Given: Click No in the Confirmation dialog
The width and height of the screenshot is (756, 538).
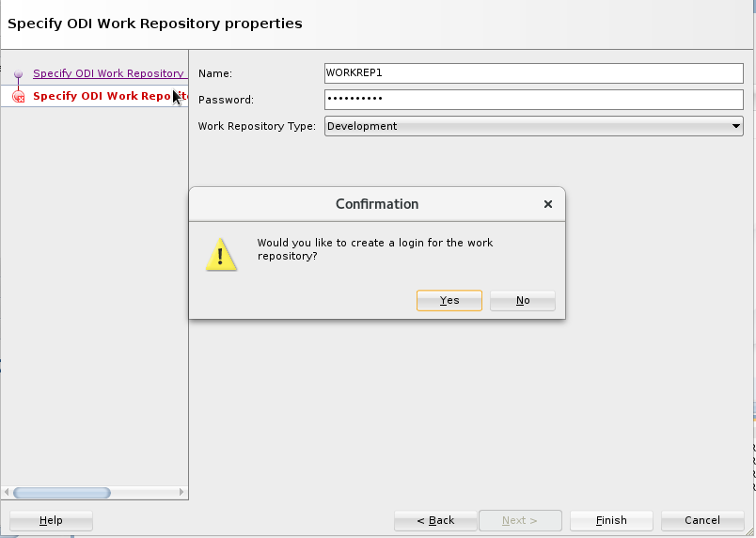Looking at the screenshot, I should tap(523, 300).
